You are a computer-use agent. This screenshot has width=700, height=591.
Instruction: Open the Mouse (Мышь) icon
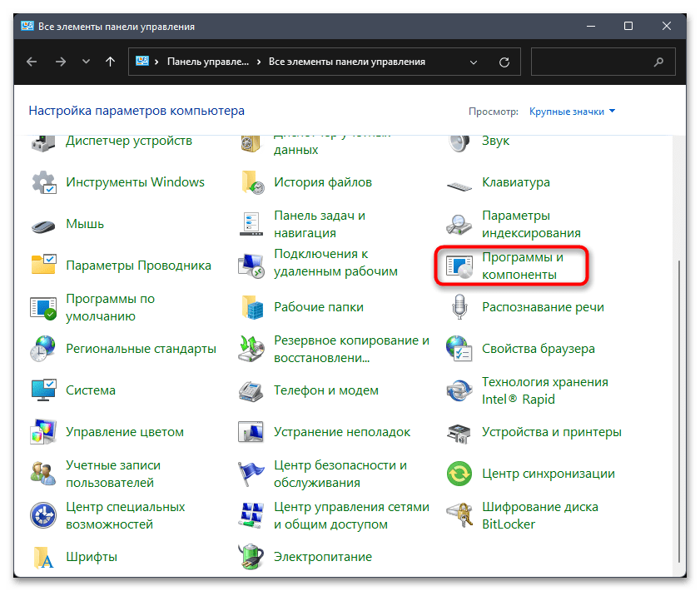tap(43, 225)
